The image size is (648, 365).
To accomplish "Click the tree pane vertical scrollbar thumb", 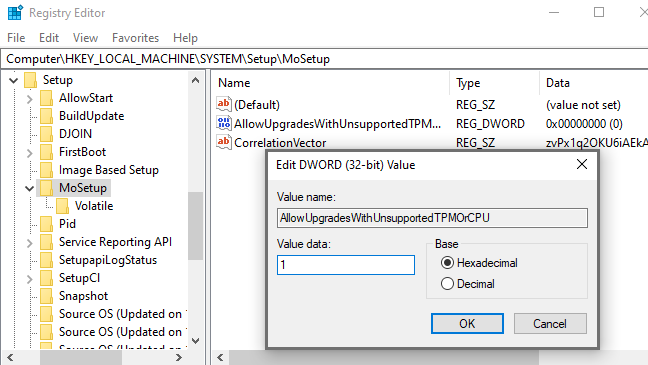I will point(195,226).
